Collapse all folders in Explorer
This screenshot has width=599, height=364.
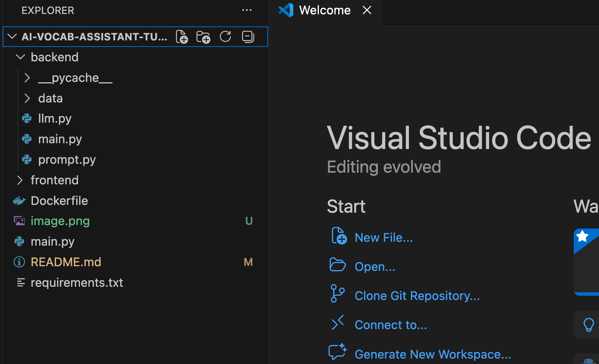click(x=248, y=37)
